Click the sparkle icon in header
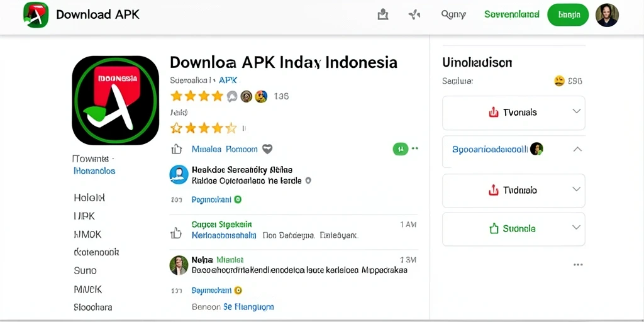The width and height of the screenshot is (644, 322). click(x=414, y=15)
